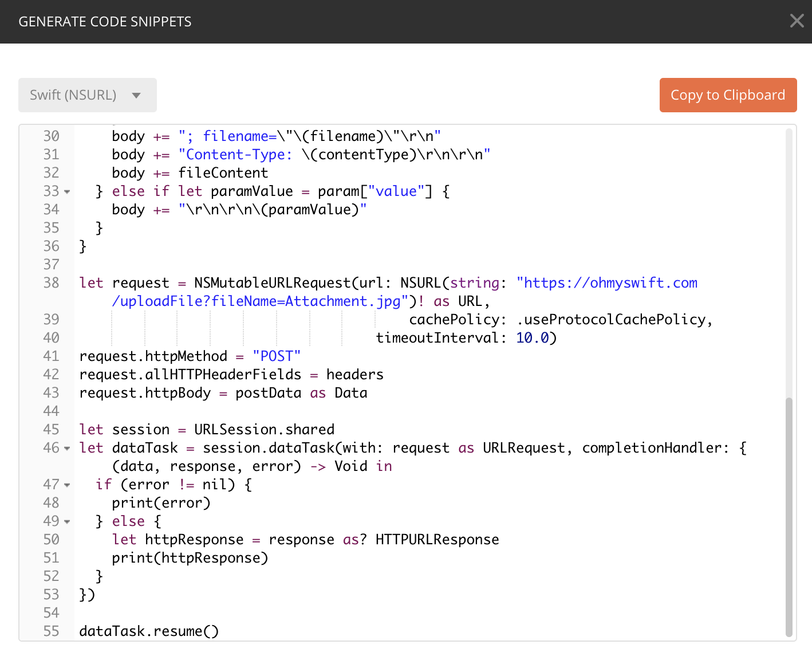This screenshot has height=660, width=812.
Task: Click the 'timeoutInterval: 10.0)' text
Action: pos(466,338)
